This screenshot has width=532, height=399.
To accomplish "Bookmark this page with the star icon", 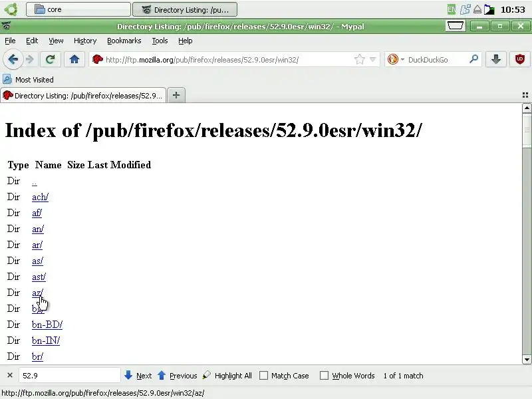I will (360, 60).
